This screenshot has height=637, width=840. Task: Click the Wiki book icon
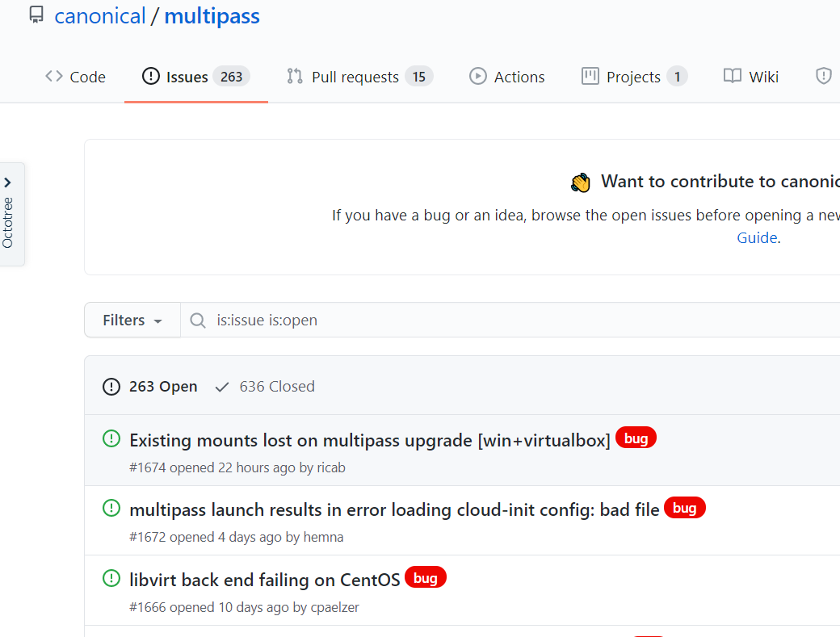pyautogui.click(x=733, y=76)
